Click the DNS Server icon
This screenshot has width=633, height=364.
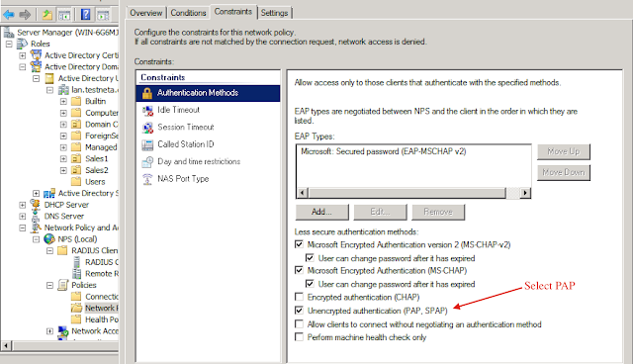[36, 217]
